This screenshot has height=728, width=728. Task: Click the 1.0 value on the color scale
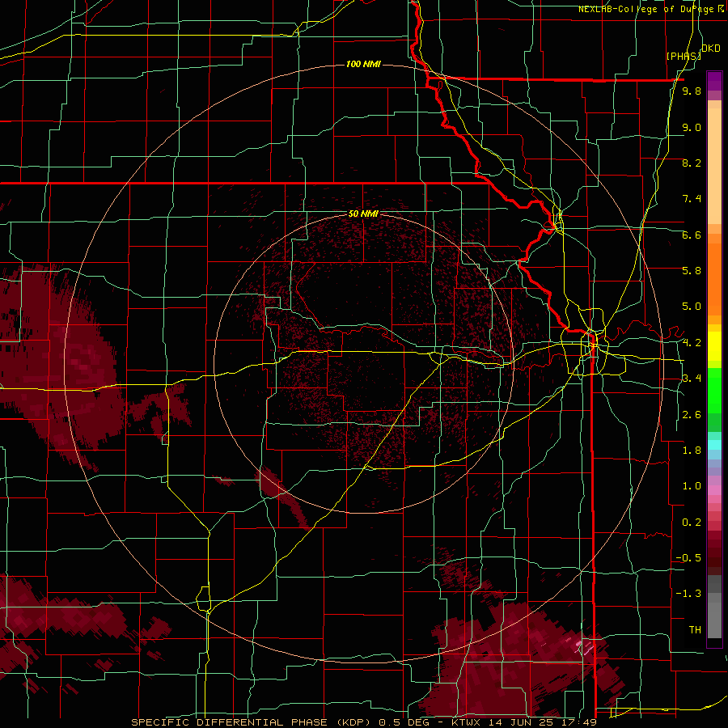pyautogui.click(x=692, y=486)
